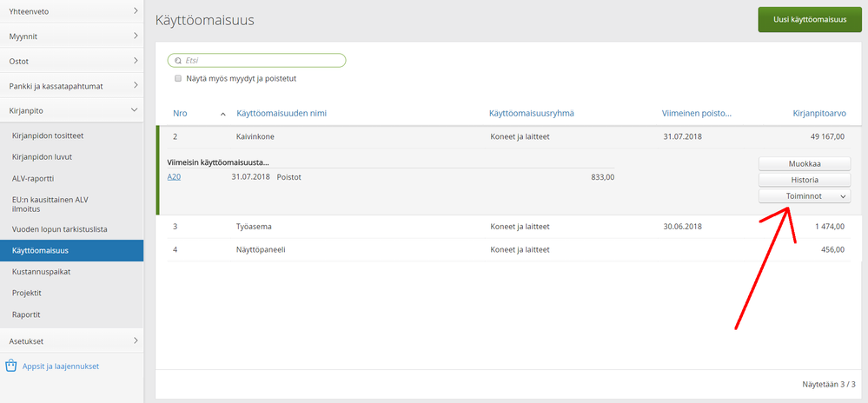Toggle the Nro column sort arrow
This screenshot has width=868, height=403.
point(223,114)
